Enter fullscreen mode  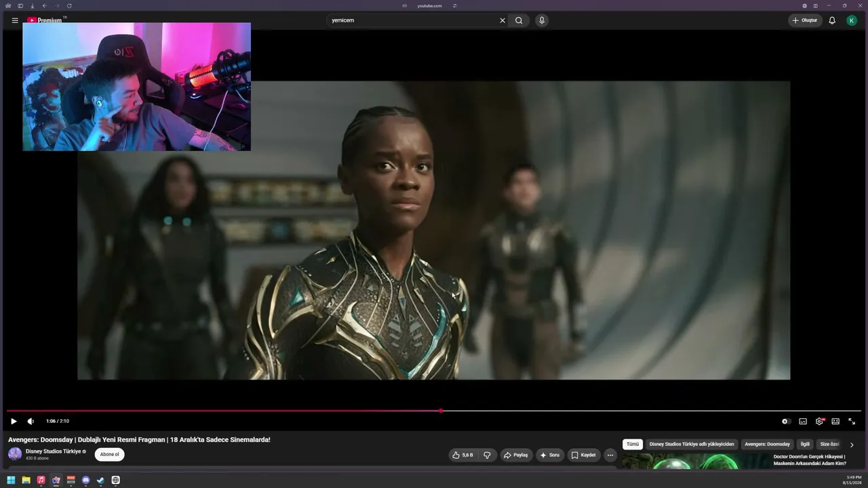coord(852,421)
